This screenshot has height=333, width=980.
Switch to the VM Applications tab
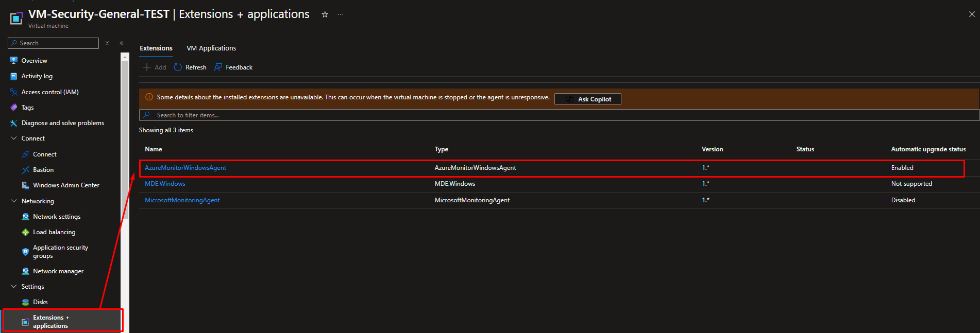[211, 48]
